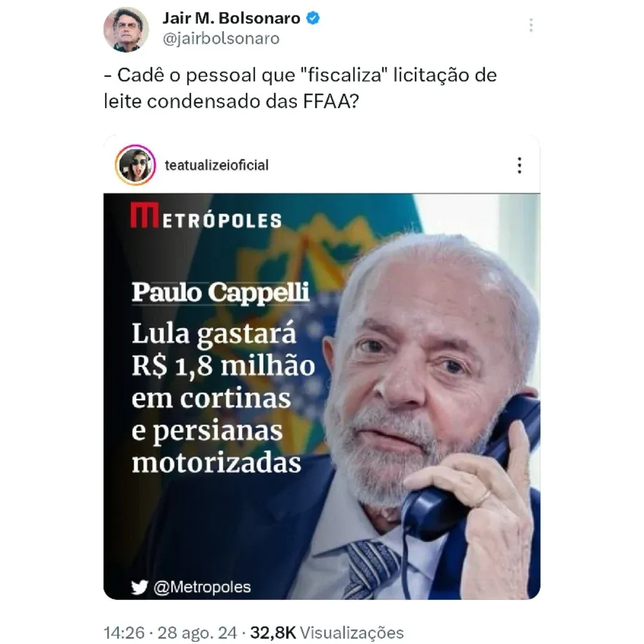Click the blue verified badge beside Bolsonaro

click(x=313, y=18)
